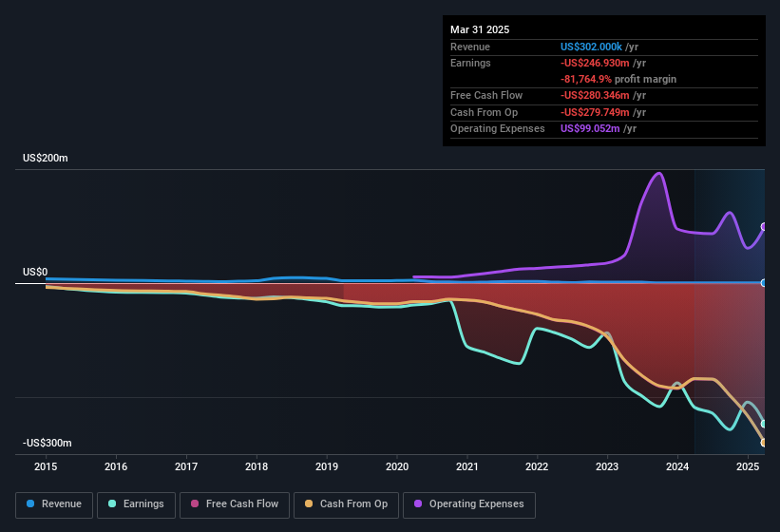Click the US$302.000k revenue value
The width and height of the screenshot is (780, 532).
(591, 47)
